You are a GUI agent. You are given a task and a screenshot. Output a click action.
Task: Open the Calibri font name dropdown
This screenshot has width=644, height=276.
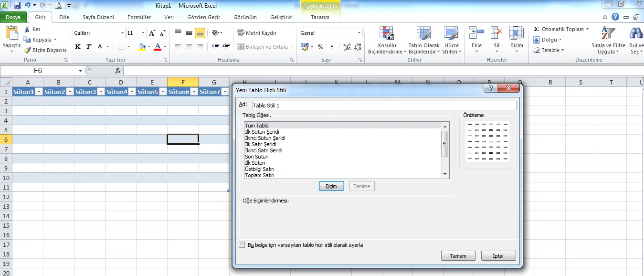(x=122, y=33)
